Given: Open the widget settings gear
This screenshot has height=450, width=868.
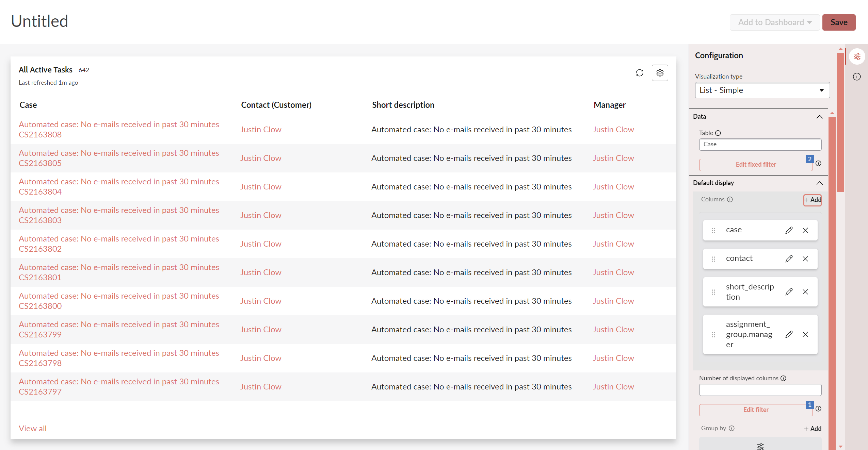Looking at the screenshot, I should tap(660, 73).
